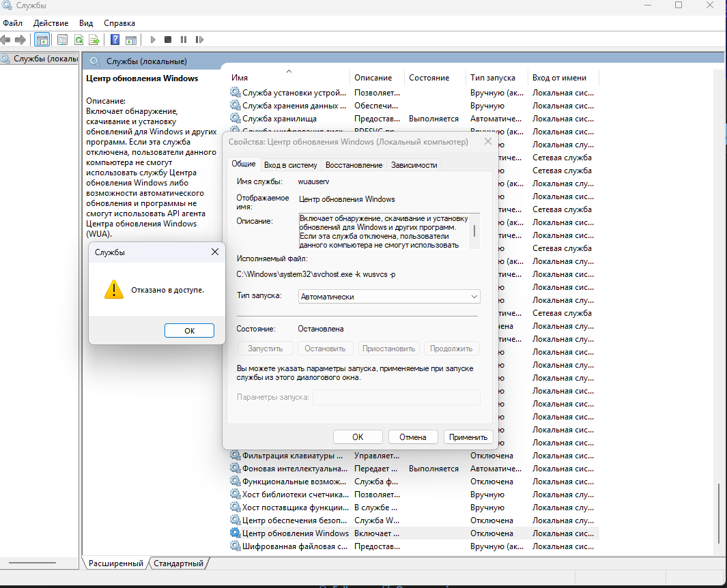Close the Службы error message box

[214, 252]
